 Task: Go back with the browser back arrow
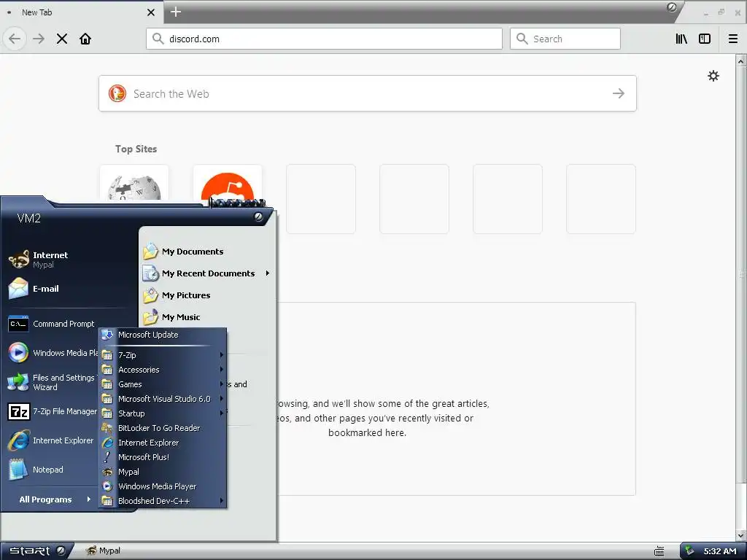click(x=15, y=39)
